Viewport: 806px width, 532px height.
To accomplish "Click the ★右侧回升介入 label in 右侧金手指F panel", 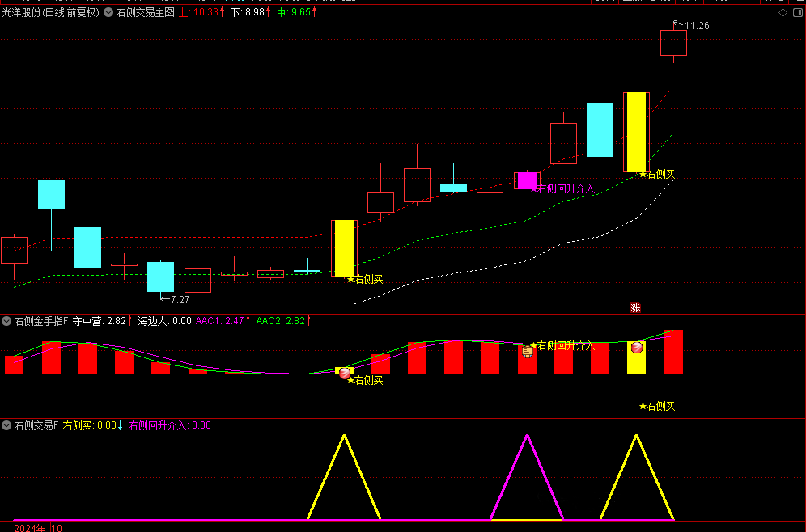I will point(562,345).
